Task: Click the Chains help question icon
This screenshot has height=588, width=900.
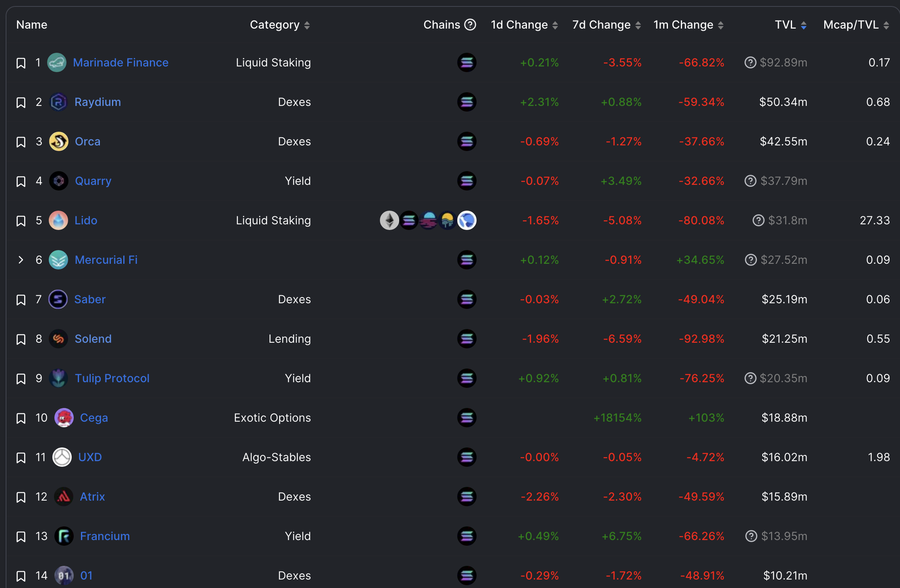Action: 470,25
